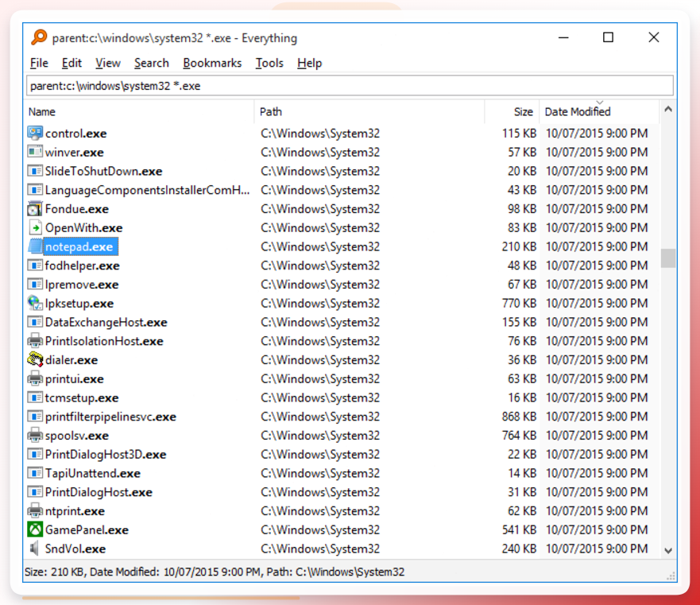Image resolution: width=700 pixels, height=605 pixels.
Task: Select the spoolsv.exe file name
Action: [x=77, y=435]
